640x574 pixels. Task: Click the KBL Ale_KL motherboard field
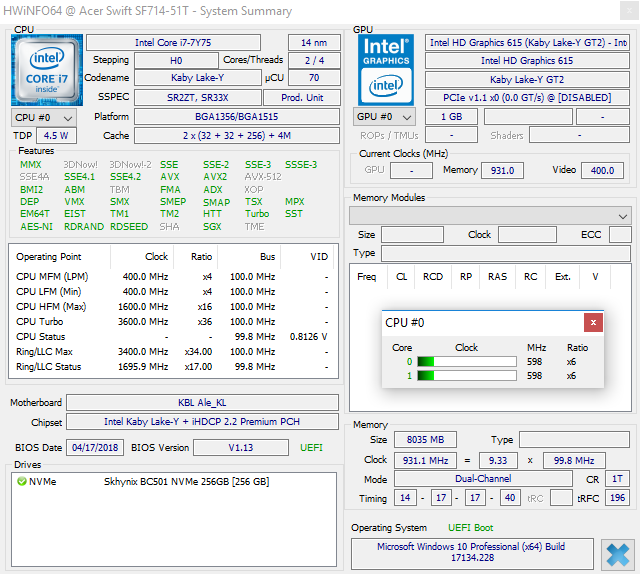coord(202,403)
